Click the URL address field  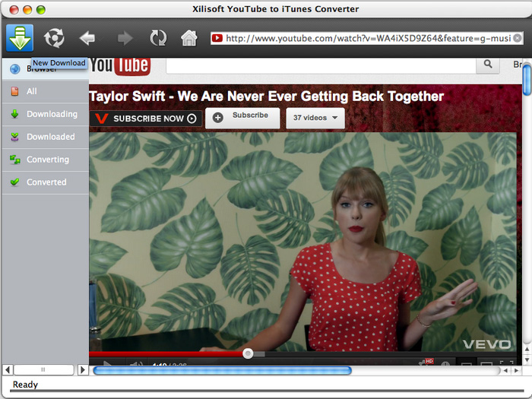point(365,38)
